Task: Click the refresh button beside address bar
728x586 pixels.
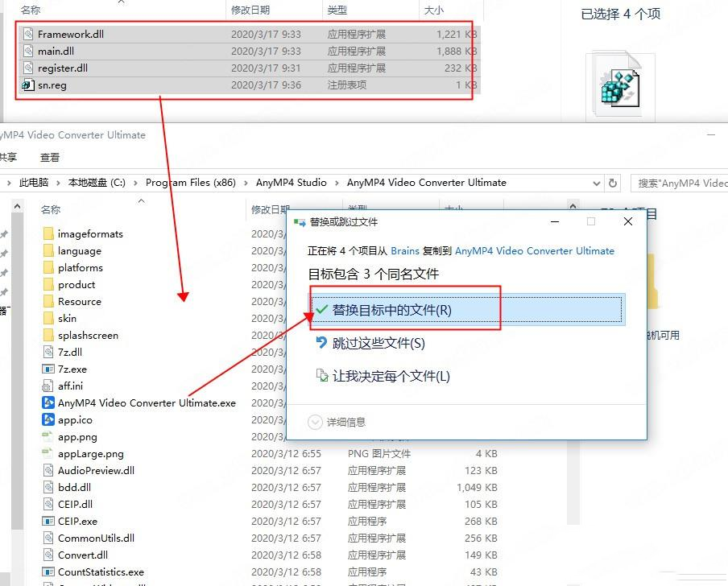Action: (613, 183)
